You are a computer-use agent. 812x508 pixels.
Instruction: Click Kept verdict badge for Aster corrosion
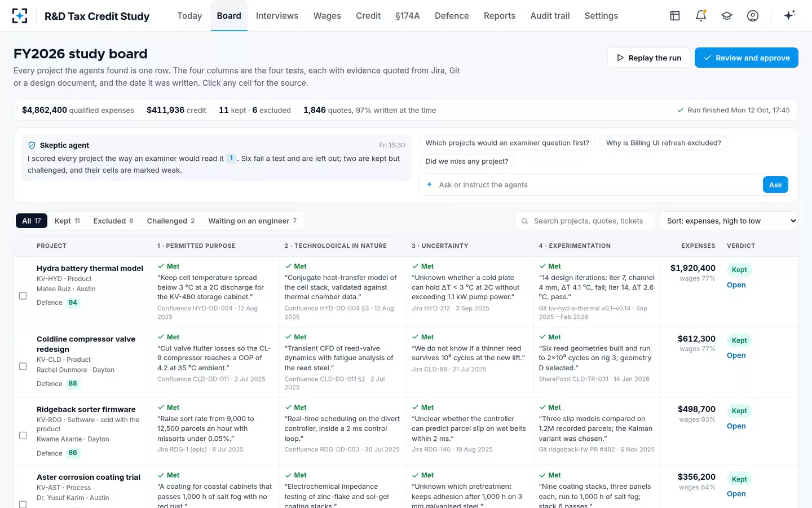[739, 479]
